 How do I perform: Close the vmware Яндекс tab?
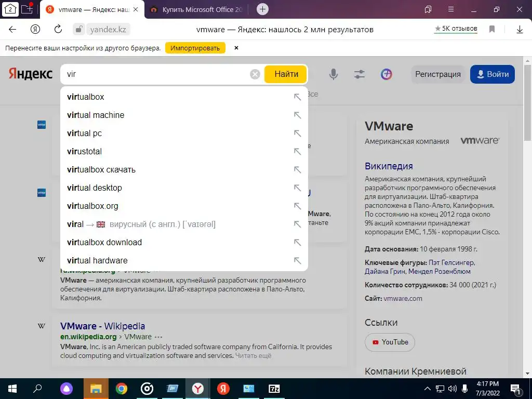click(x=136, y=9)
